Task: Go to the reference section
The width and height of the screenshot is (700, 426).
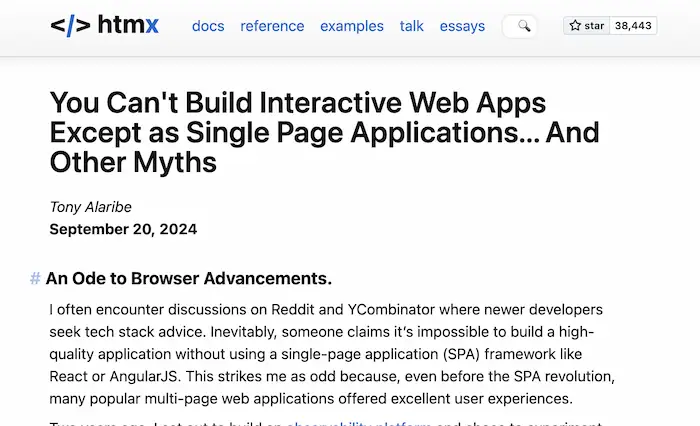Action: (272, 26)
